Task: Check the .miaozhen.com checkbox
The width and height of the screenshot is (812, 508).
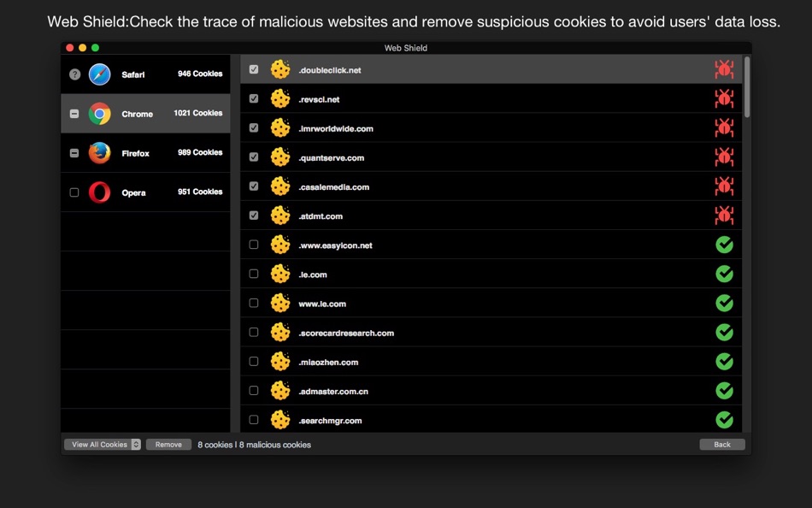Action: 254,361
